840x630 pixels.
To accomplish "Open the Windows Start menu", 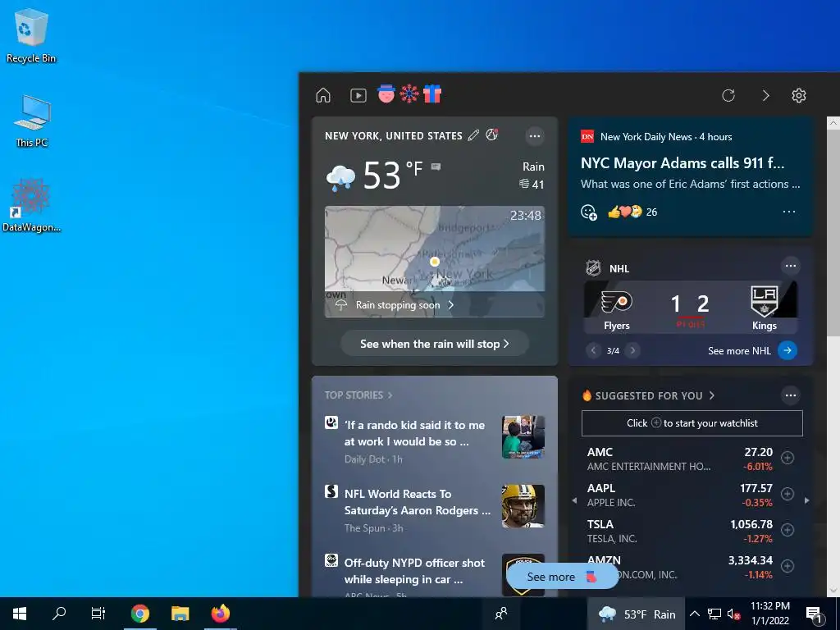I will coord(20,614).
